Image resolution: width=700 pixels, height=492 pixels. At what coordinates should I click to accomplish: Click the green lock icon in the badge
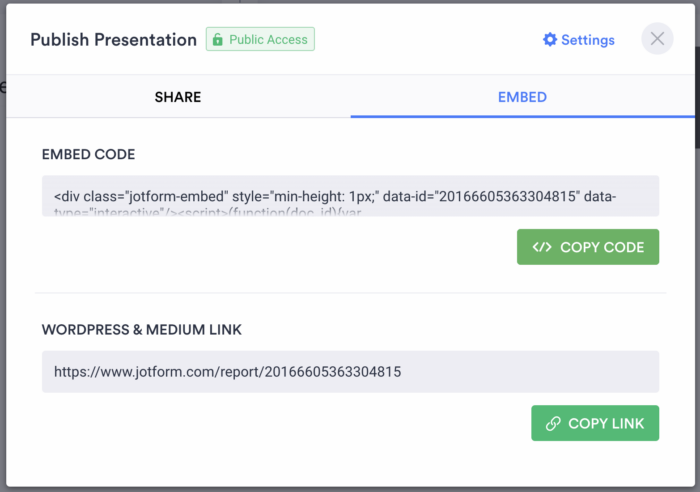[x=218, y=40]
